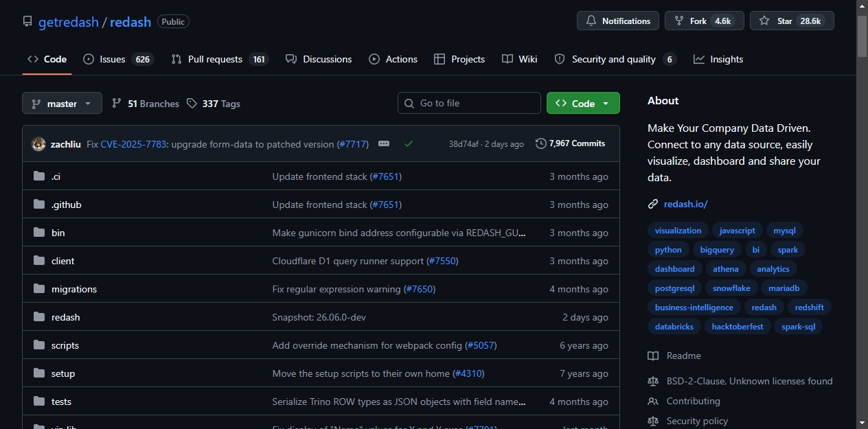Open Fork button for repository

[x=704, y=21]
